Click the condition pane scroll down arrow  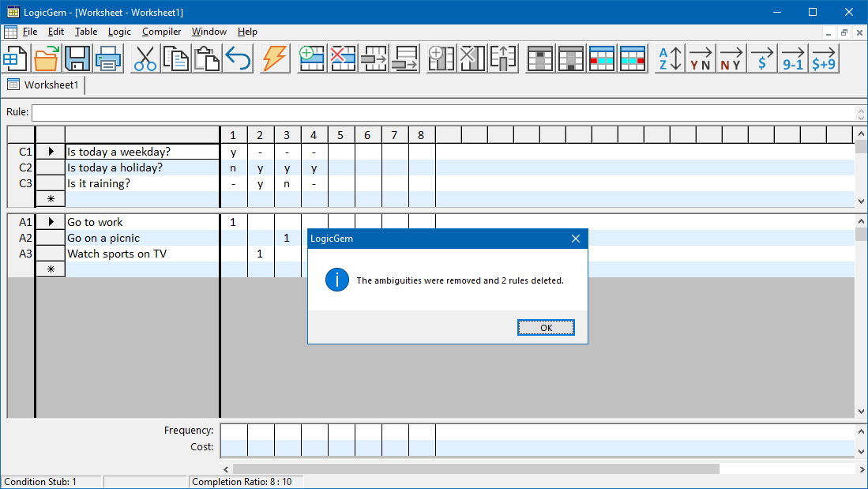coord(861,201)
